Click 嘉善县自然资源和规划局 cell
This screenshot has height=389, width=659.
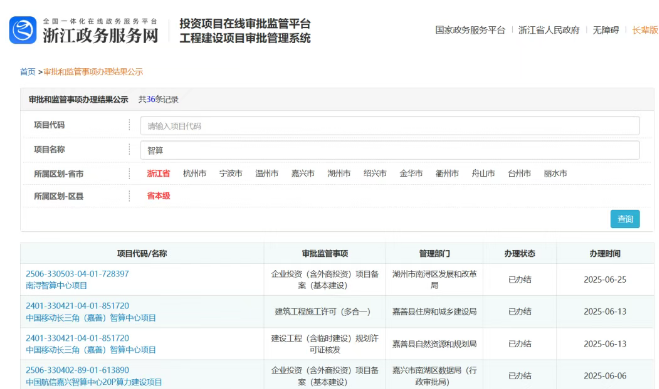point(434,344)
